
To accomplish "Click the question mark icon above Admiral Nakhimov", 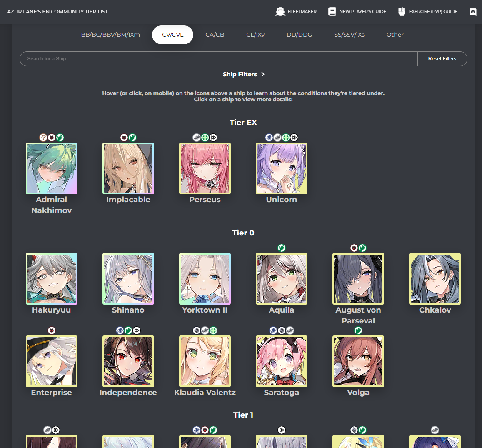I will click(43, 138).
